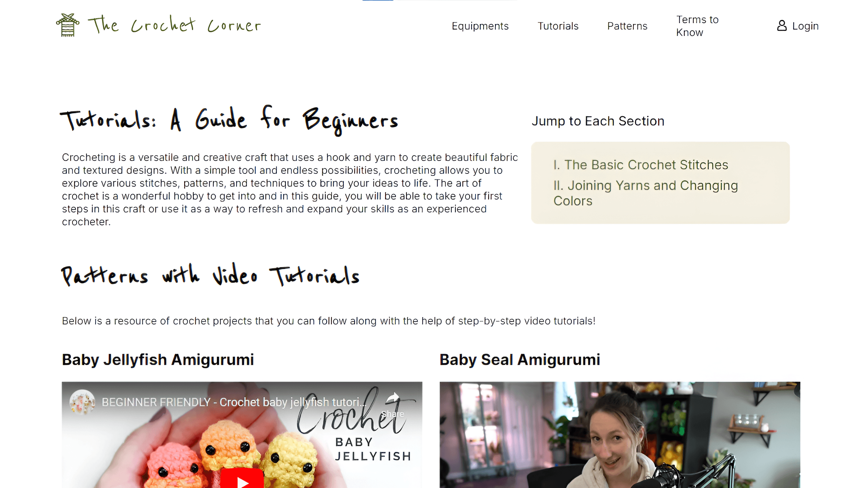Viewport: 868px width, 488px height.
Task: Click the jellyfish video title text overlay
Action: click(x=234, y=402)
